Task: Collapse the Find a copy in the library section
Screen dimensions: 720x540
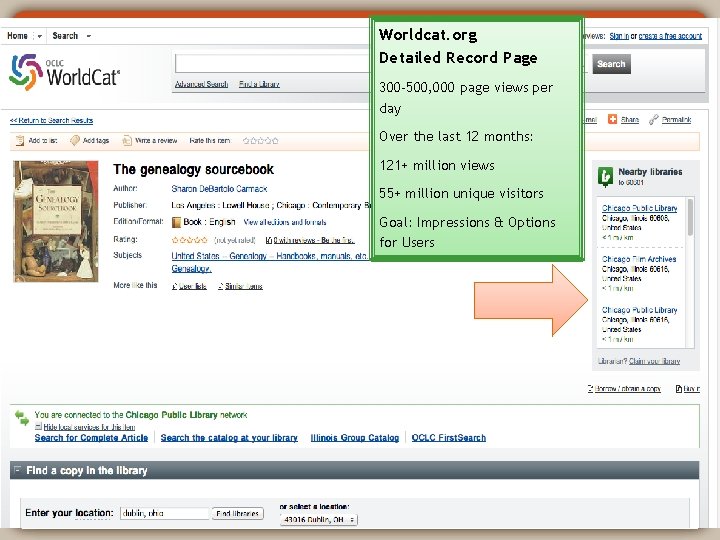Action: pos(17,469)
